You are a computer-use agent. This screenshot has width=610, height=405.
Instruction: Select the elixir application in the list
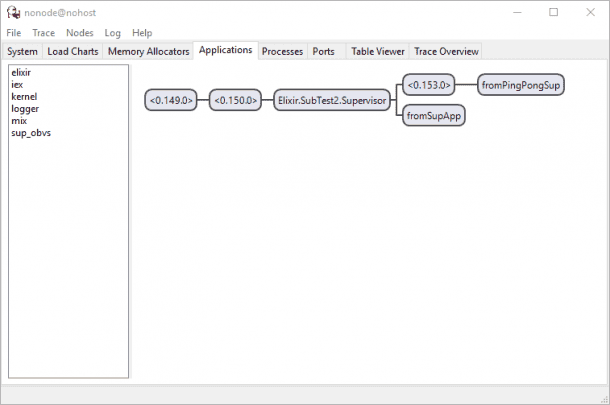[x=21, y=73]
